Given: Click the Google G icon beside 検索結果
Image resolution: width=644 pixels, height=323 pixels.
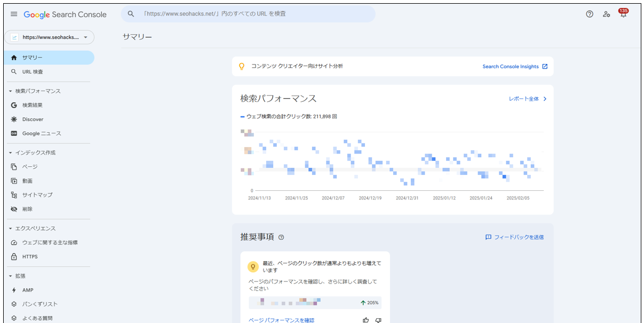Looking at the screenshot, I should coord(14,105).
